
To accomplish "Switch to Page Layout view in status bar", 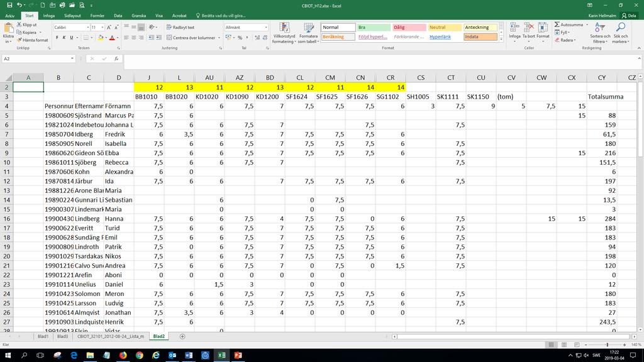I will point(564,345).
